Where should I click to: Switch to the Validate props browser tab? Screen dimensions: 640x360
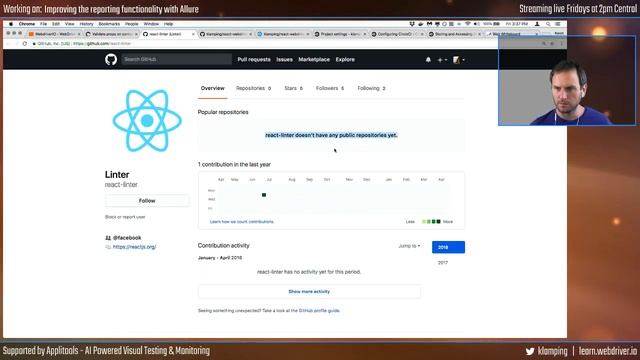111,34
